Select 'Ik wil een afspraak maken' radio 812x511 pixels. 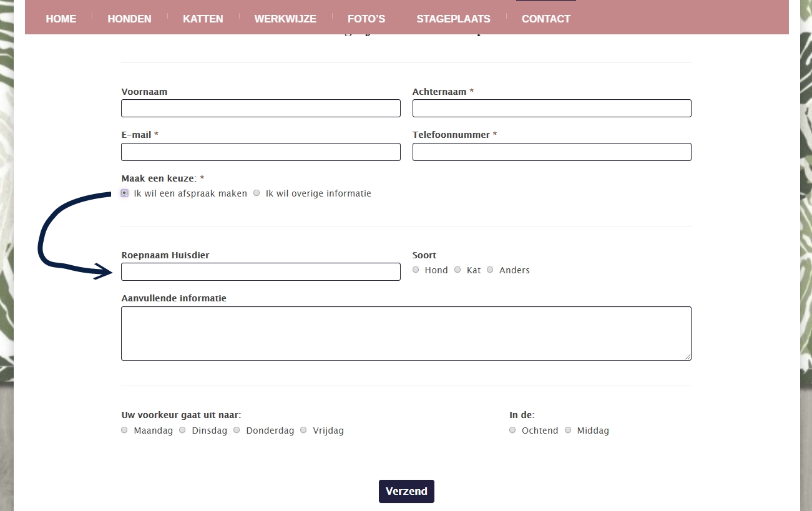(x=125, y=193)
